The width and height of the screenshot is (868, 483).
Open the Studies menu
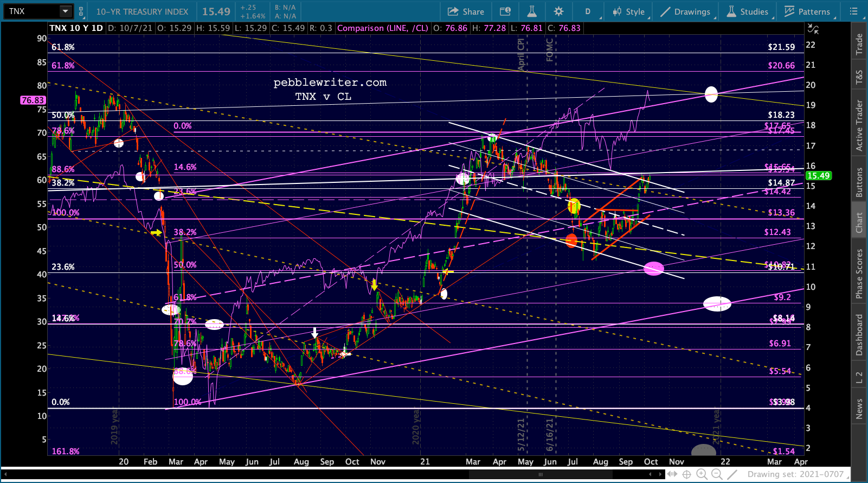[748, 11]
